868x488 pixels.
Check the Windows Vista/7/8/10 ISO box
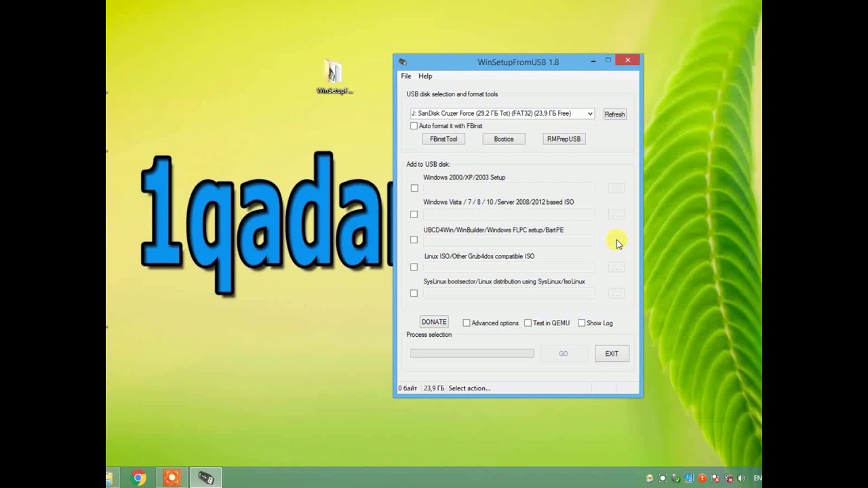[x=414, y=215]
